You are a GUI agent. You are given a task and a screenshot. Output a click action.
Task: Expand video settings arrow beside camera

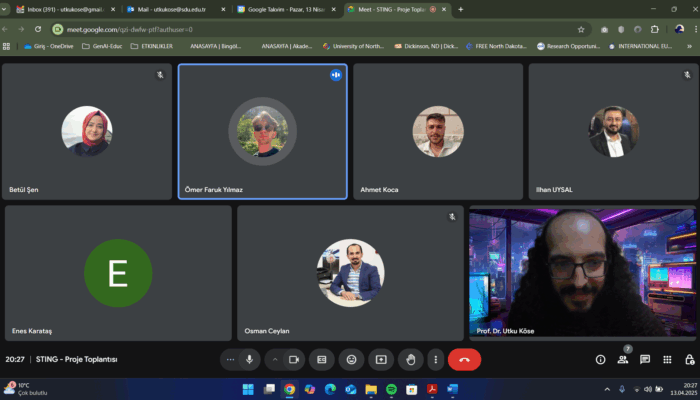(x=274, y=359)
